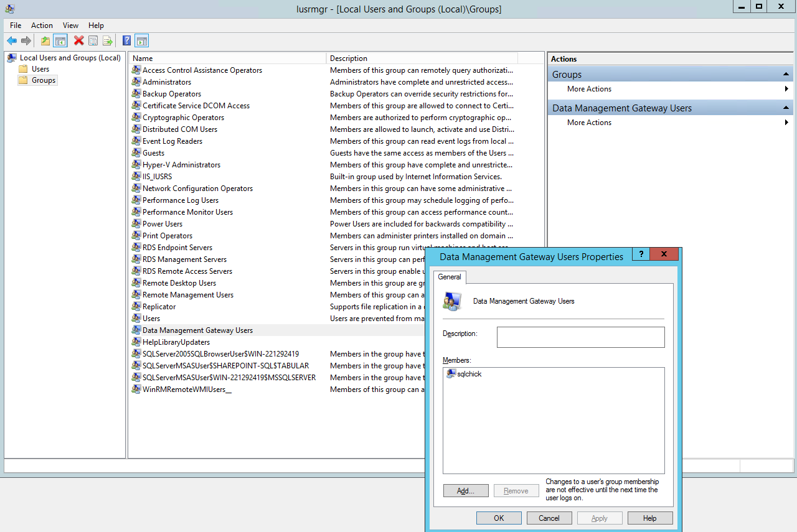
Task: Select the Users node in the tree
Action: click(x=40, y=69)
